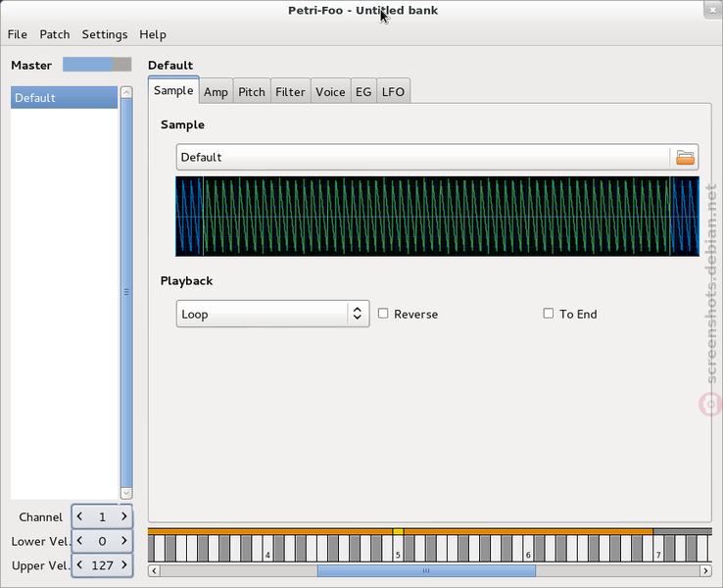Switch to the Sample tab
This screenshot has height=588, width=723.
point(173,90)
